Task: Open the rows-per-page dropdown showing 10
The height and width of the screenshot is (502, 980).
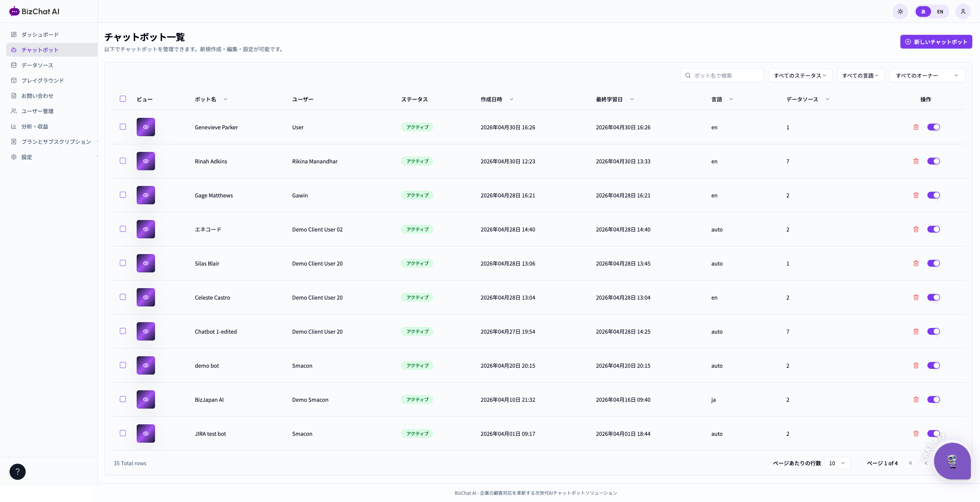Action: (837, 463)
